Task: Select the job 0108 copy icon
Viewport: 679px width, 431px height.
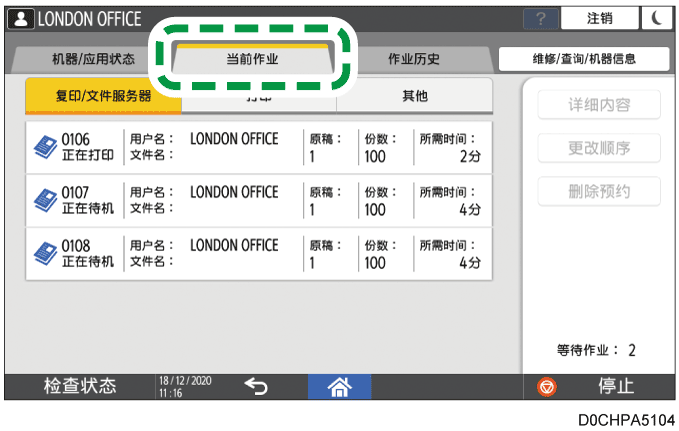Action: 45,253
